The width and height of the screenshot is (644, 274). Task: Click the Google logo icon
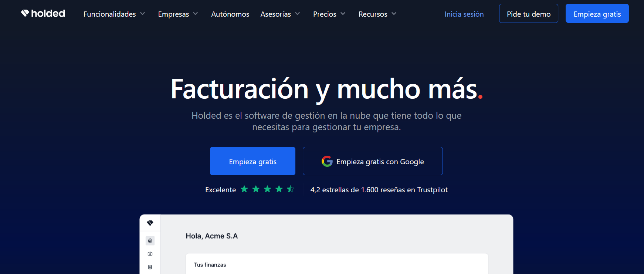point(327,161)
